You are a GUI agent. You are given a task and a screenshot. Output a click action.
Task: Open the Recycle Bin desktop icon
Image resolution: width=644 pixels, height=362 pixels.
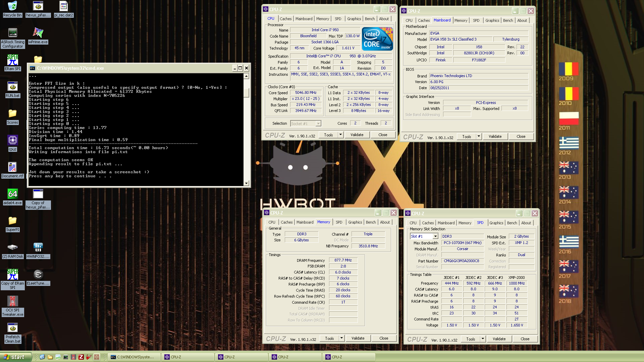pyautogui.click(x=12, y=9)
